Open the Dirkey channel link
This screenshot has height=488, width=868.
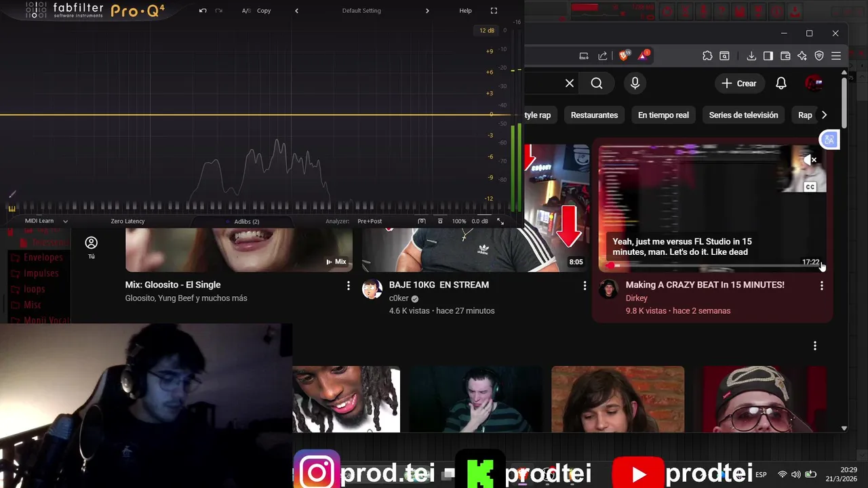pos(636,298)
